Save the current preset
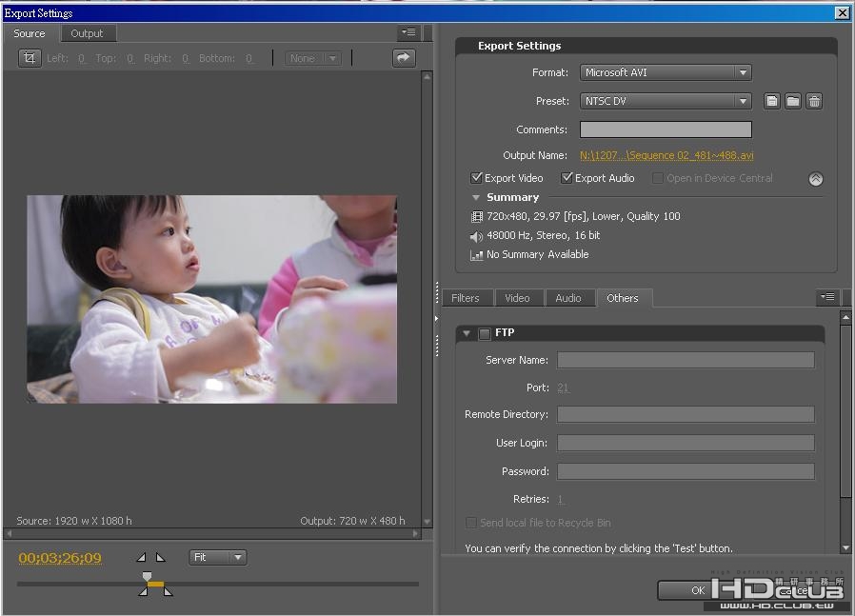This screenshot has width=855, height=616. point(771,101)
